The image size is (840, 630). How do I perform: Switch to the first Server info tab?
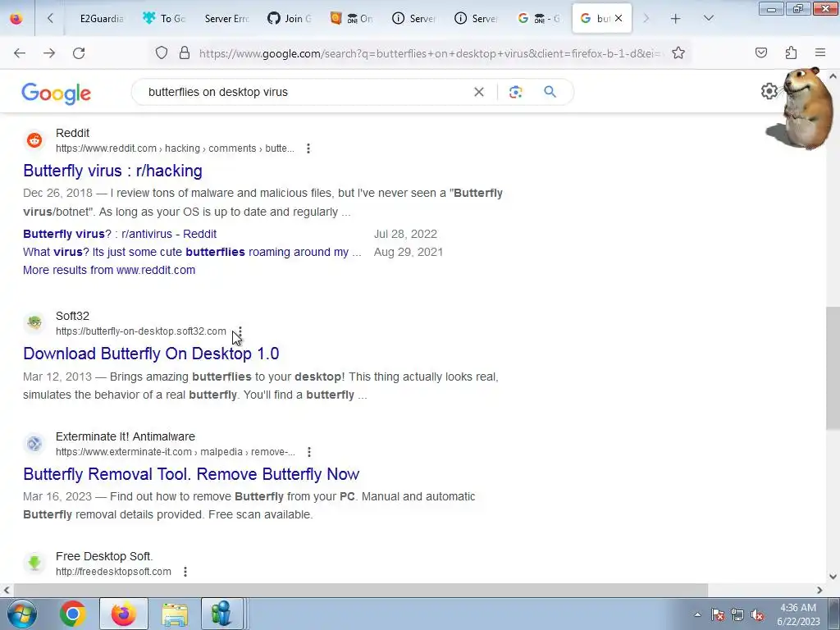tap(413, 19)
